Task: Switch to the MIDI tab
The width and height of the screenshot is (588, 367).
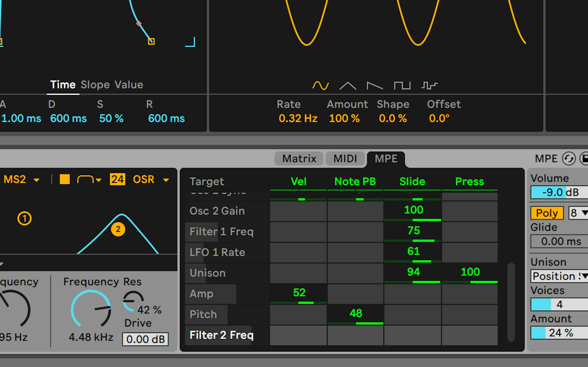Action: pyautogui.click(x=345, y=159)
